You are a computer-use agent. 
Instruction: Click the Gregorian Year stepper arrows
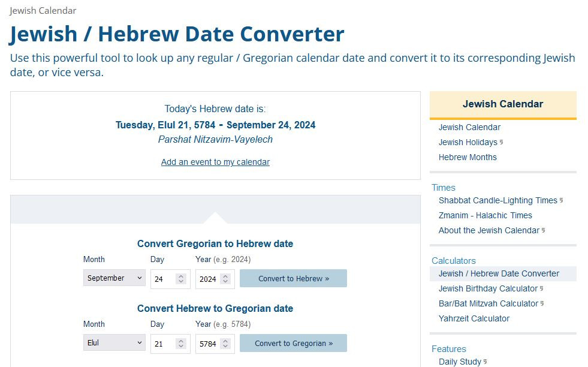[x=225, y=279]
